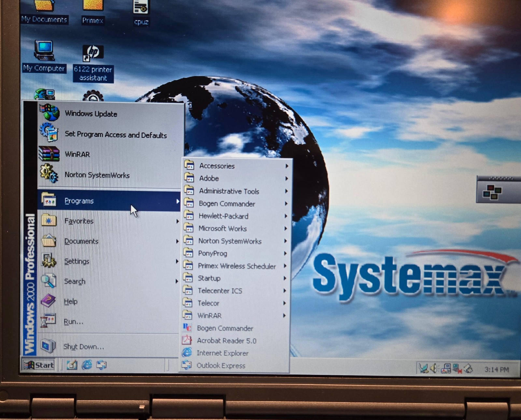The image size is (521, 420).
Task: Choose the Bogen Commander folder entry
Action: 237,204
